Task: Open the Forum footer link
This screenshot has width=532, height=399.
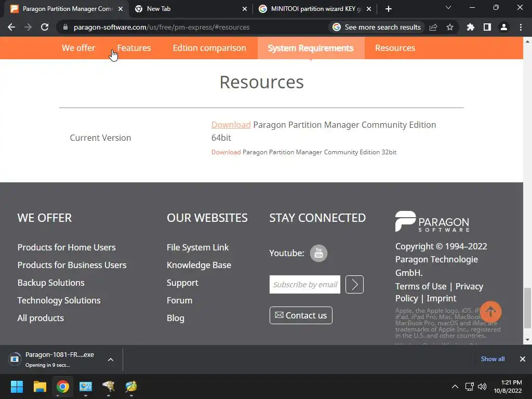Action: click(x=179, y=300)
